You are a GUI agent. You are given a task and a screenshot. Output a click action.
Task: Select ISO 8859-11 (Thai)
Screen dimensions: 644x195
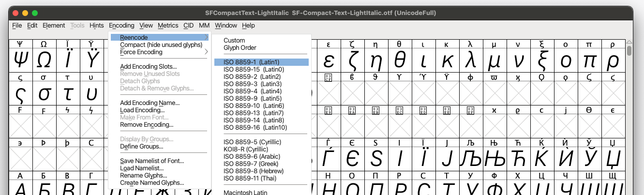[x=261, y=178]
